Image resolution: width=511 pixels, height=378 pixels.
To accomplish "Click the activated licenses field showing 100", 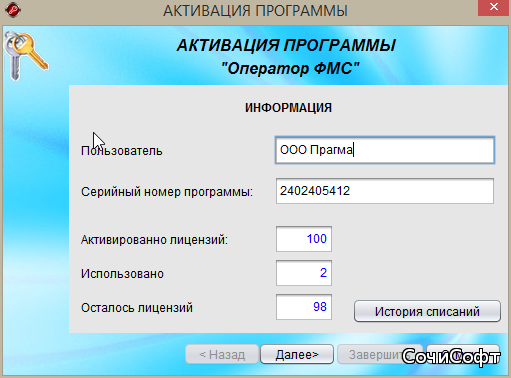I will [x=304, y=239].
